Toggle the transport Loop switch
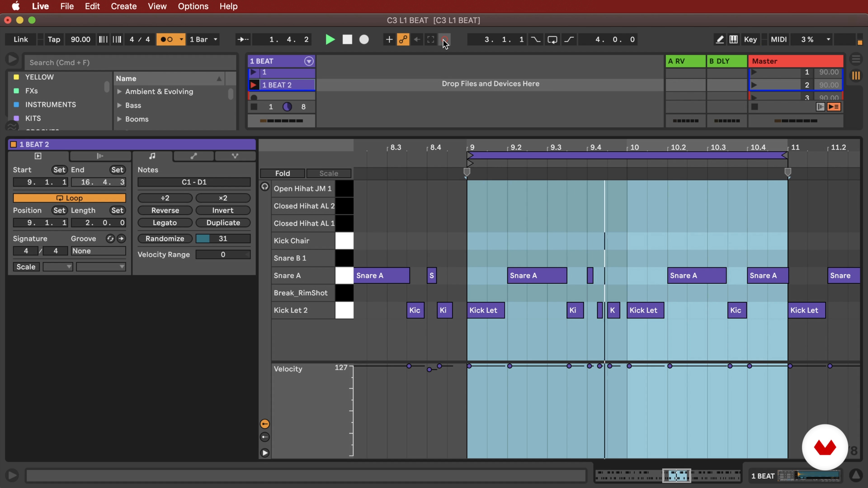The height and width of the screenshot is (488, 868). coord(552,39)
